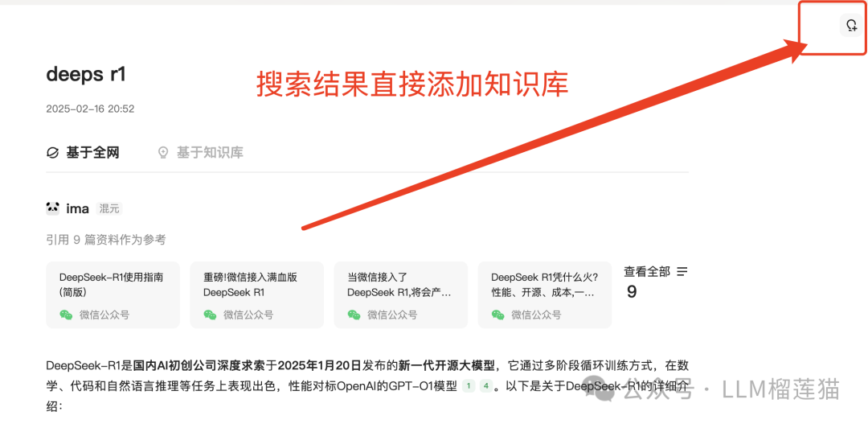Click citation number 4 in the answer
The height and width of the screenshot is (424, 868).
pyautogui.click(x=485, y=386)
